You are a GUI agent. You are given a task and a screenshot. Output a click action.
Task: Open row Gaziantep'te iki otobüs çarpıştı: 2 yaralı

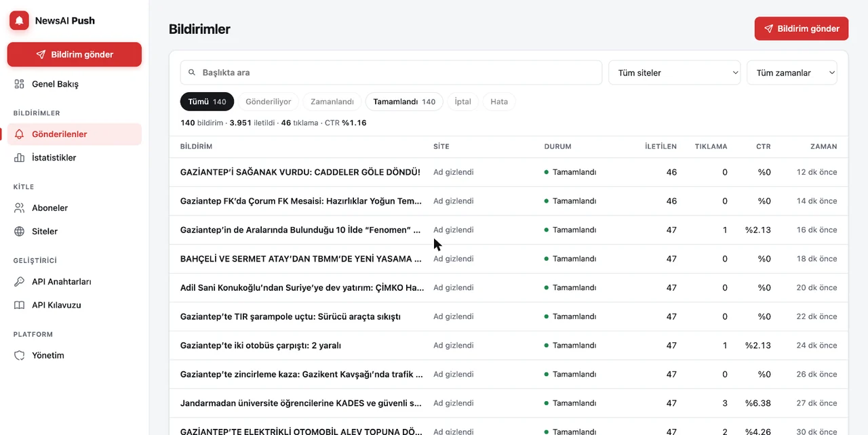(509, 346)
